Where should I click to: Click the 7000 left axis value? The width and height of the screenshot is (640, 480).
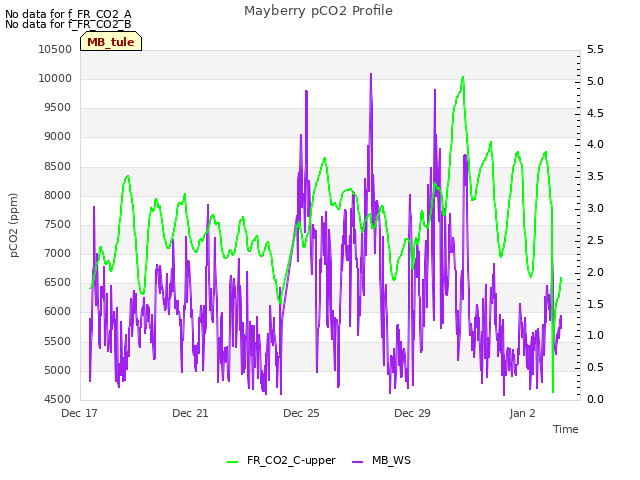pos(58,253)
